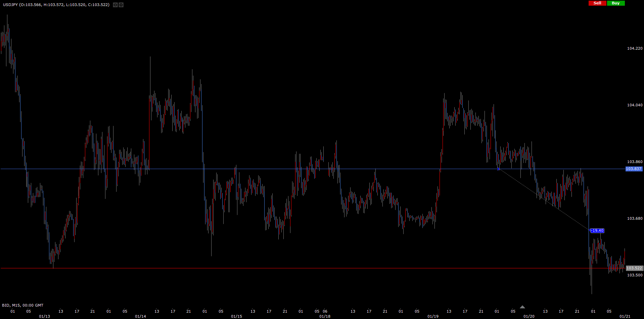The width and height of the screenshot is (644, 319).
Task: Open chart settings via the gear icon
Action: [x=121, y=5]
